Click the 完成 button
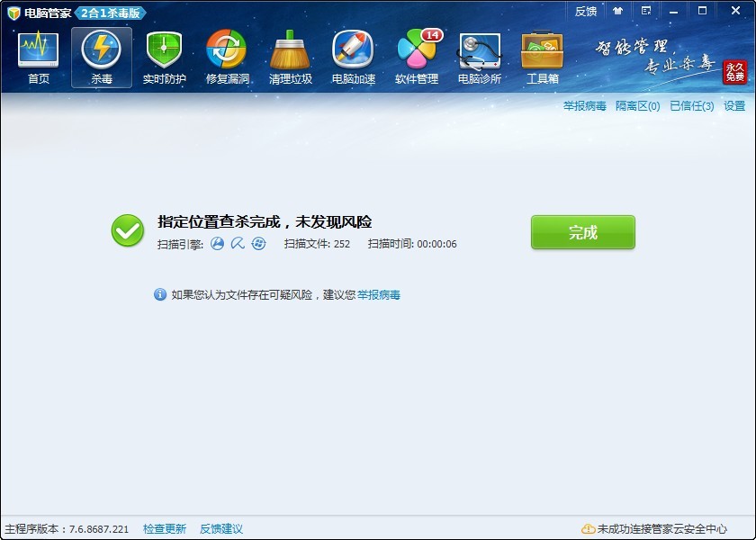Screen dimensions: 756x540 coord(583,232)
